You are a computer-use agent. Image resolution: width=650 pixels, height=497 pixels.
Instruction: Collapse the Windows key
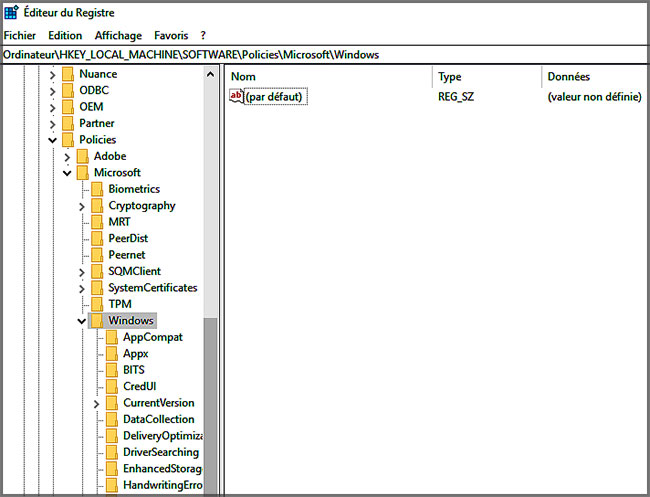point(82,321)
